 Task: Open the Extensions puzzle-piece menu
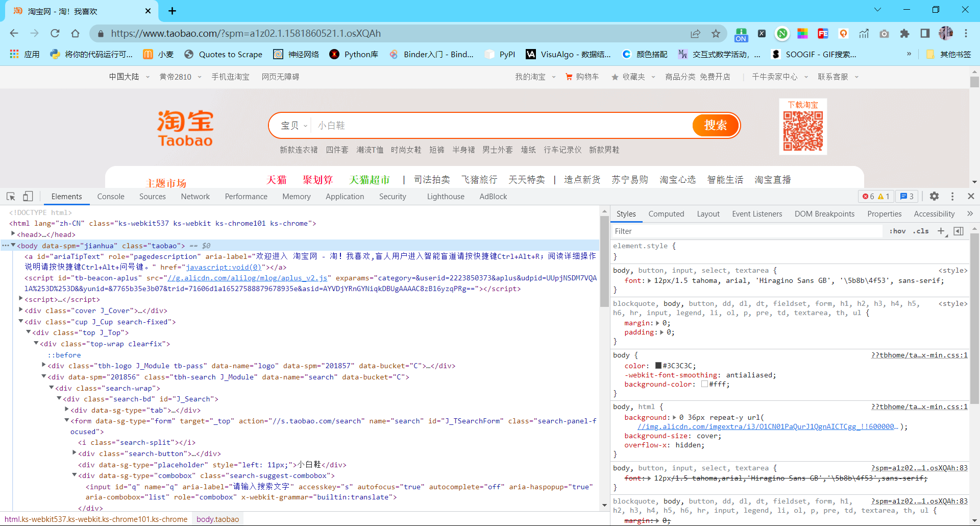tap(904, 34)
